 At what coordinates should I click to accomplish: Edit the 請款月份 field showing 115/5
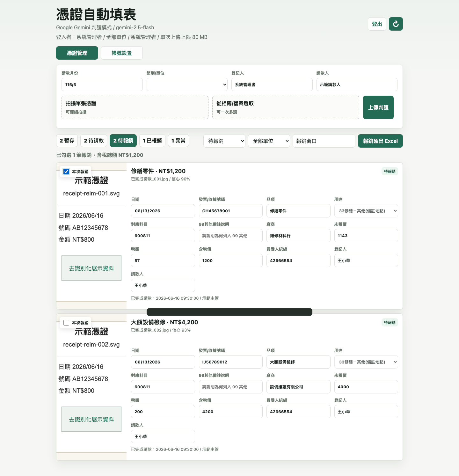pos(102,84)
